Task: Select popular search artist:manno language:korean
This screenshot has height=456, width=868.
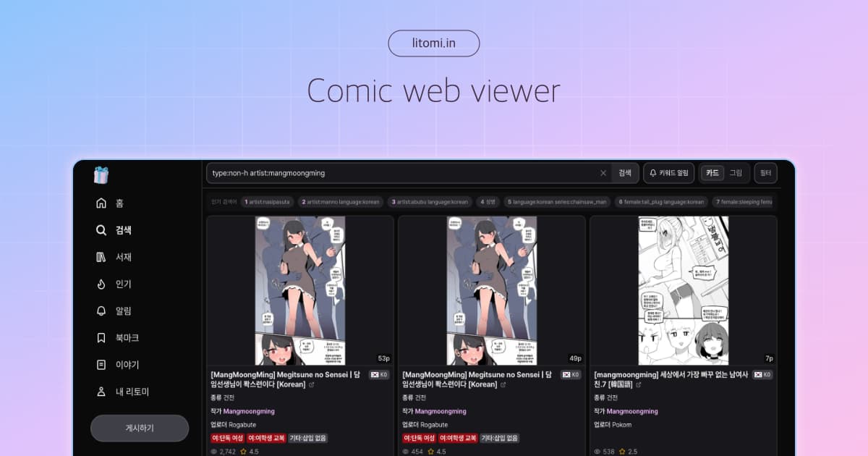Action: click(340, 202)
